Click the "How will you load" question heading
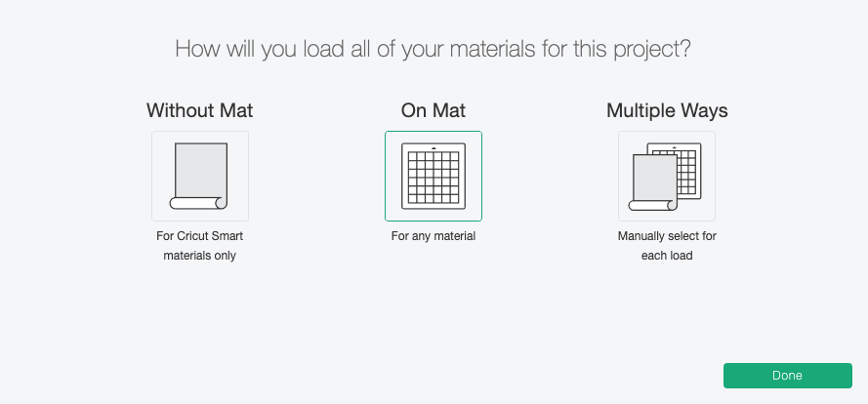 434,49
